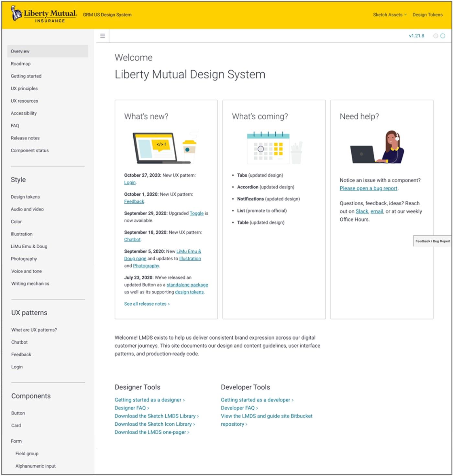Screen dimensions: 453x476
Task: Select UX principles in the sidebar
Action: tap(24, 88)
